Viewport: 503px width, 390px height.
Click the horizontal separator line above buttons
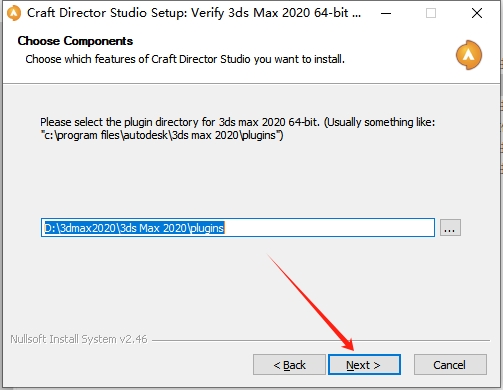tap(321, 341)
